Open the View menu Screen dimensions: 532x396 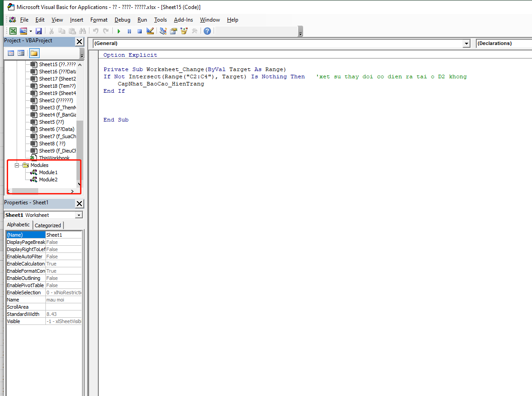(57, 20)
